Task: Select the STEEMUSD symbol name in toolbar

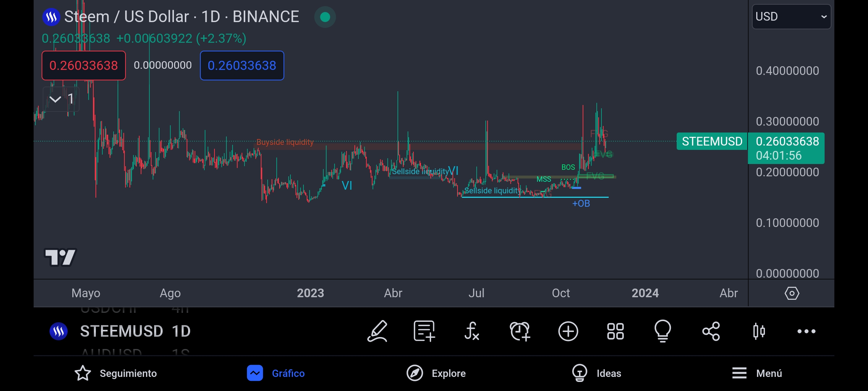Action: click(x=122, y=331)
